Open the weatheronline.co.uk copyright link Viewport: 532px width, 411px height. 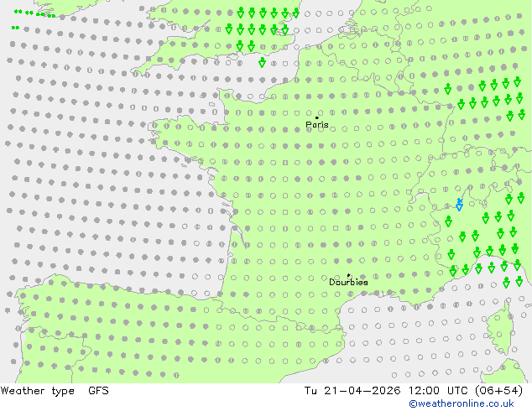[461, 403]
